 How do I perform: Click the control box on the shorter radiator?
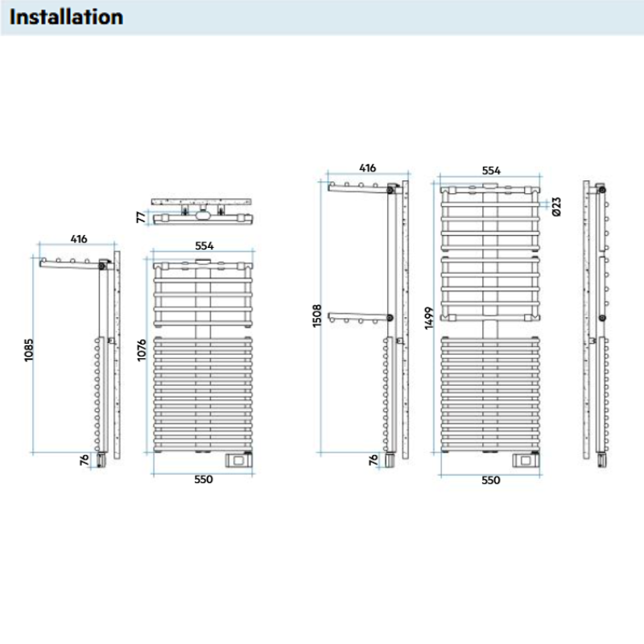click(x=239, y=460)
